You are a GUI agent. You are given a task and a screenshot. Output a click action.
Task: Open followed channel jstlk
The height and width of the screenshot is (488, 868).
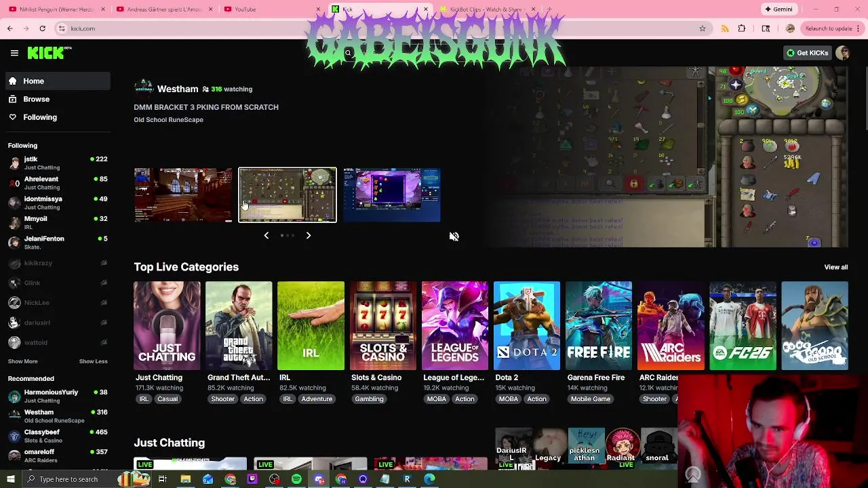coord(58,163)
